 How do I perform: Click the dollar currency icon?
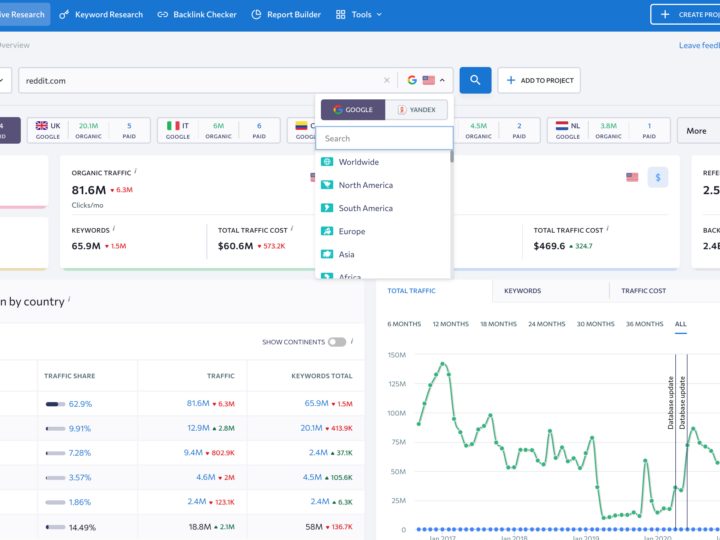pos(658,177)
